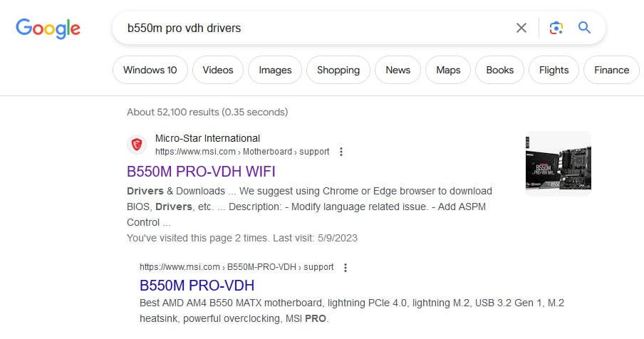Click the magnifying glass search button
This screenshot has width=644, height=339.
pos(585,28)
